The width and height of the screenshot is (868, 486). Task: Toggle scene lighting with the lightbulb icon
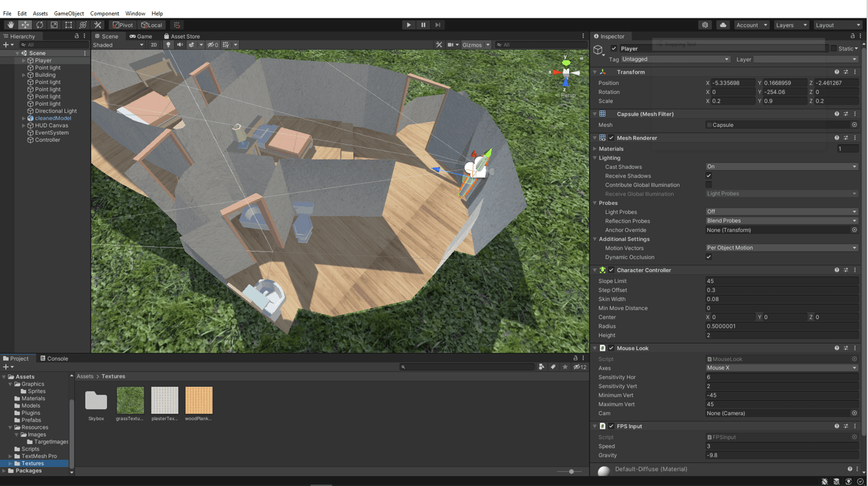(168, 45)
